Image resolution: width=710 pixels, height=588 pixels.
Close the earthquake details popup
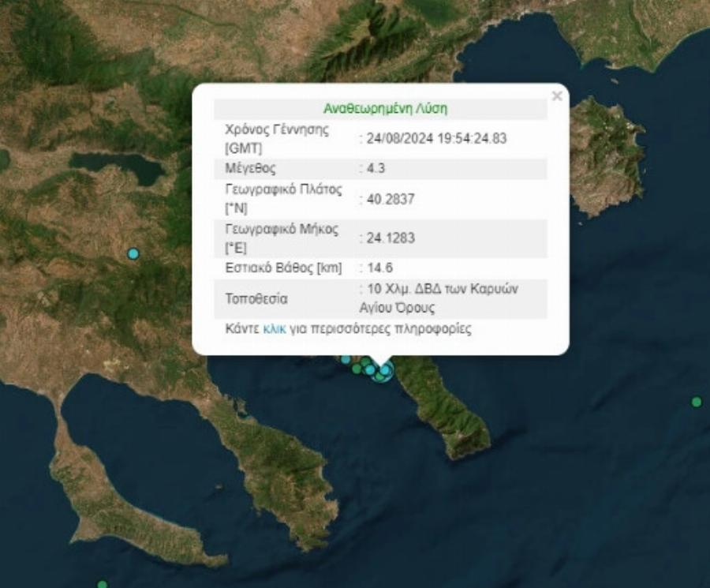(557, 96)
